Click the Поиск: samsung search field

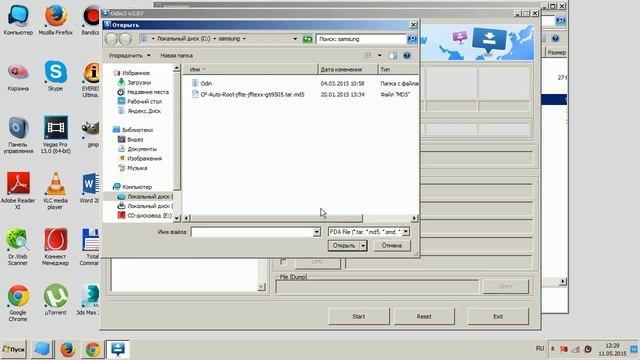(x=361, y=39)
